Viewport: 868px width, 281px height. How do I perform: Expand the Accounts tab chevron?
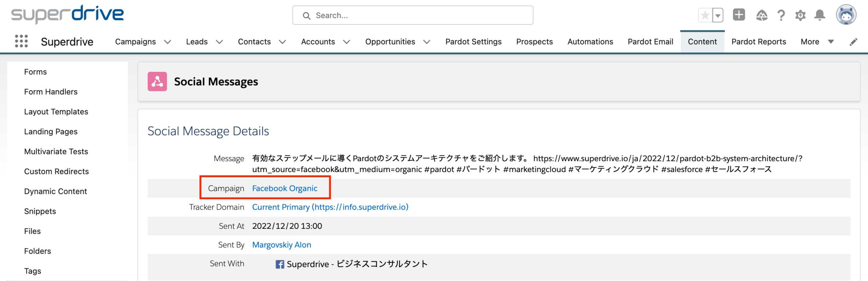click(x=347, y=42)
